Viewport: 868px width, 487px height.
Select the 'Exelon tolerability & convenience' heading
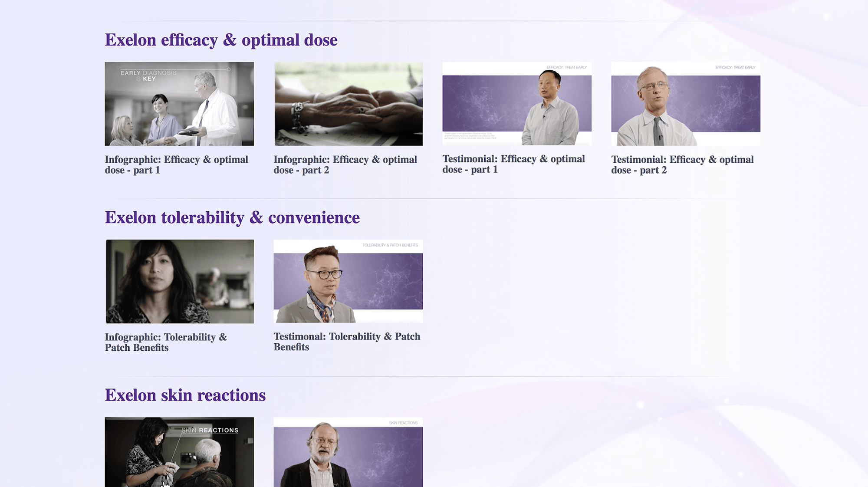coord(232,218)
